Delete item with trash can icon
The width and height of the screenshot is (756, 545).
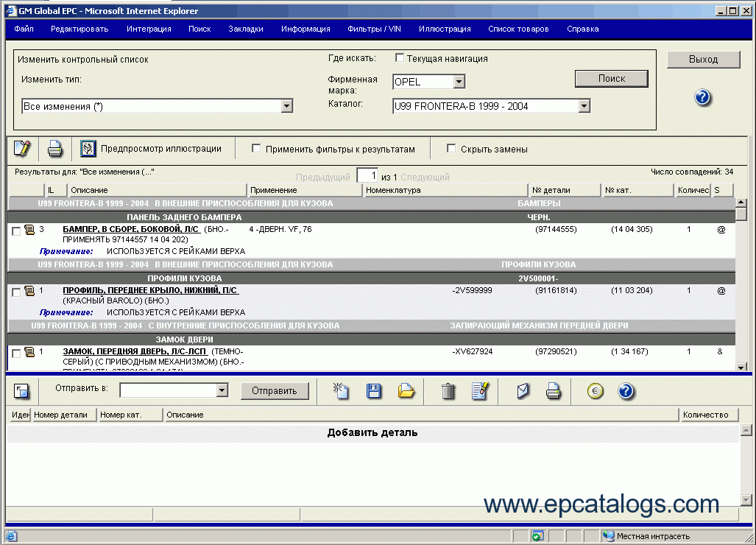tap(448, 391)
